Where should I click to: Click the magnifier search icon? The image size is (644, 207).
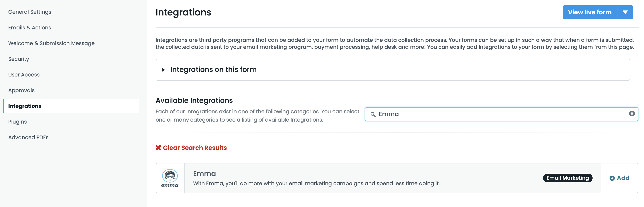pyautogui.click(x=373, y=114)
